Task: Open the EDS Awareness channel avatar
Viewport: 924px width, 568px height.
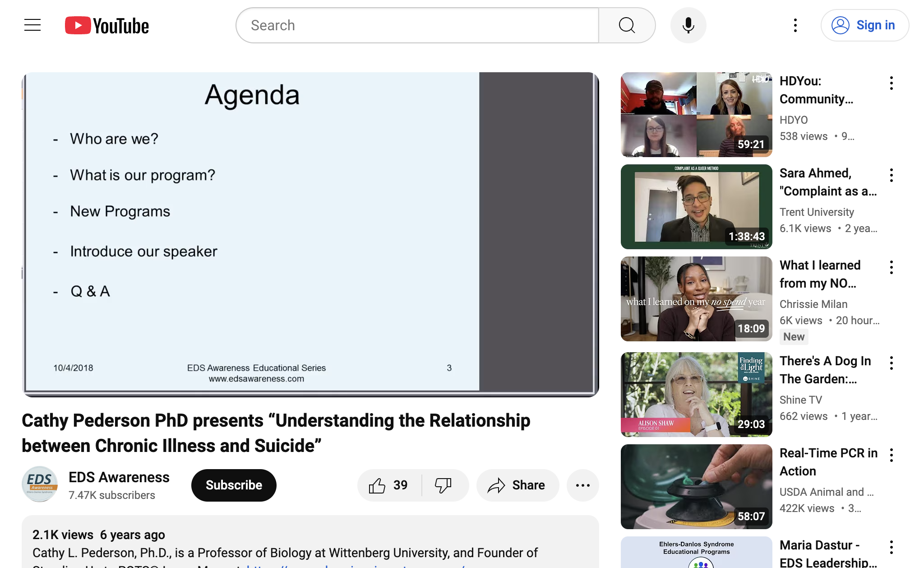Action: point(40,484)
